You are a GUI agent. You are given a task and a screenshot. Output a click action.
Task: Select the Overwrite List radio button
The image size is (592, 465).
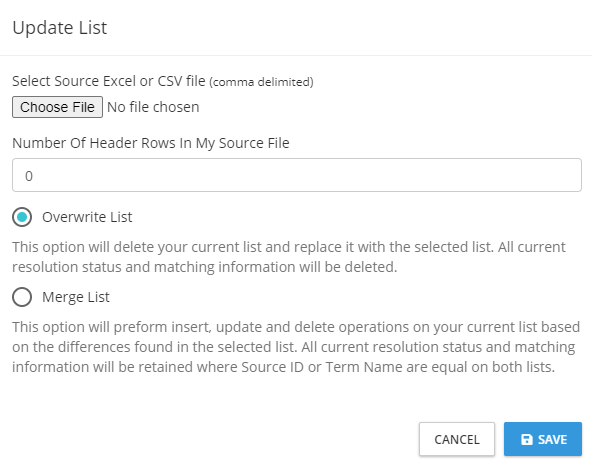[x=22, y=217]
